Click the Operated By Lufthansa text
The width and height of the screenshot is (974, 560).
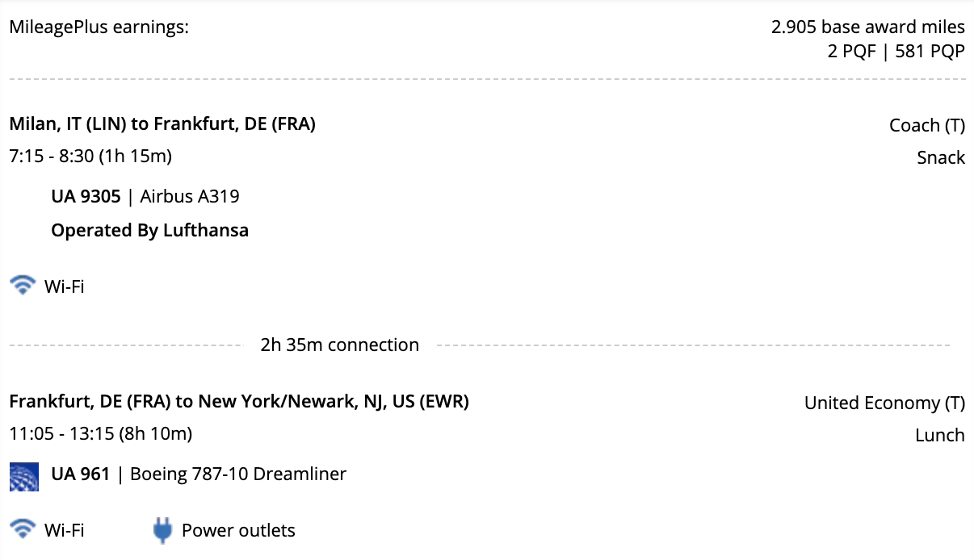point(149,231)
